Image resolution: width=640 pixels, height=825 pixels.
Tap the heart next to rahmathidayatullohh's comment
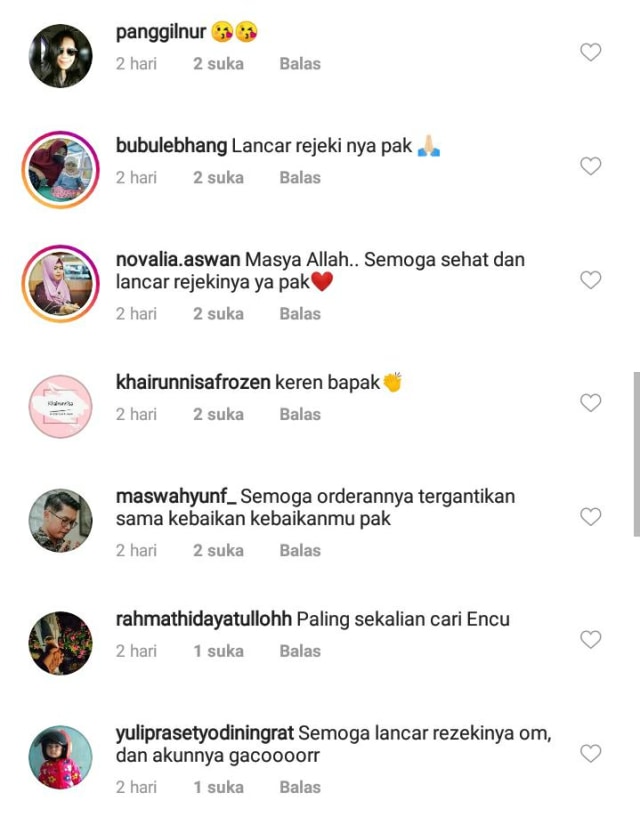(591, 639)
